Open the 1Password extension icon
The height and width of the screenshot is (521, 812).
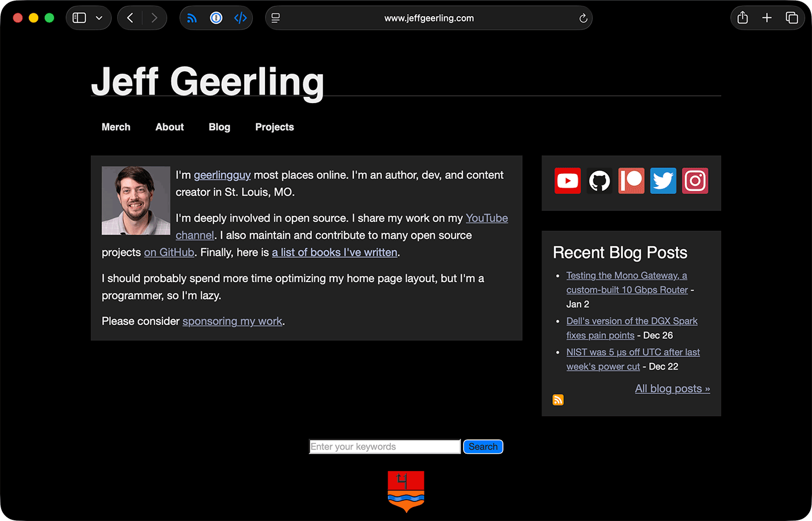click(x=216, y=18)
